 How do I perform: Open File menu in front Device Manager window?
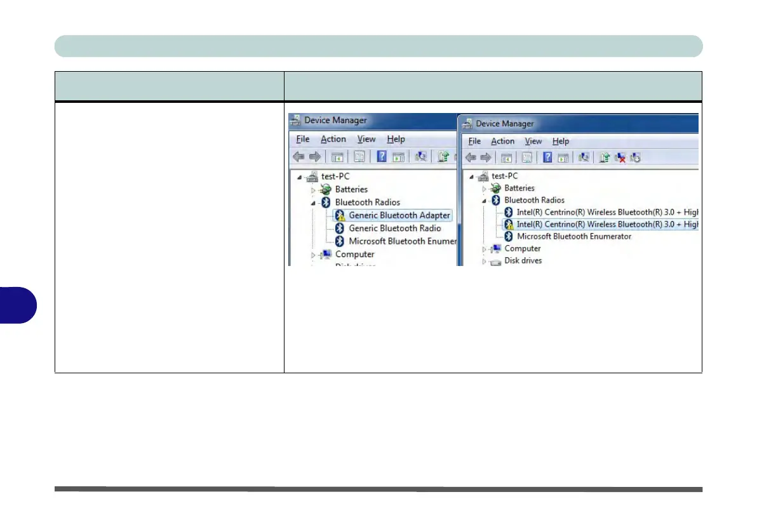click(x=474, y=141)
